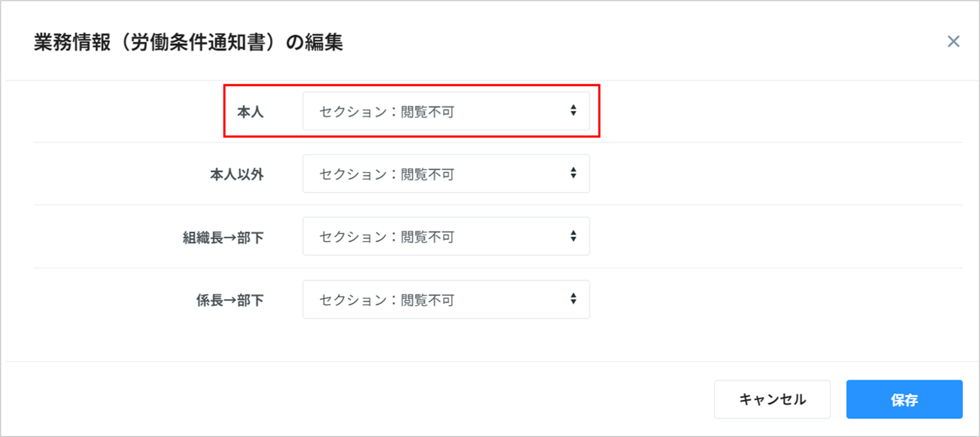The image size is (980, 437).
Task: Click the 組織長→部下 row label
Action: click(223, 238)
